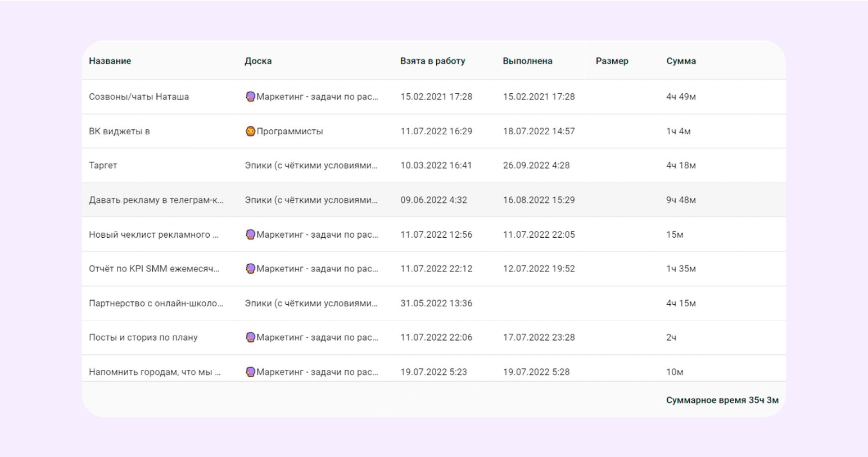Click the Маркетинг board text in the Созвоны/чаты row
The width and height of the screenshot is (868, 457).
pyautogui.click(x=317, y=97)
